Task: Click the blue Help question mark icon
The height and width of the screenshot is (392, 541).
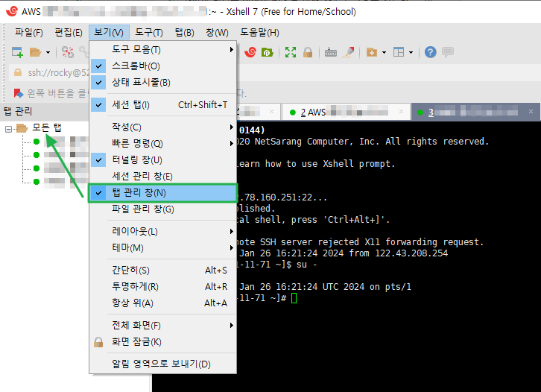Action: tap(430, 52)
